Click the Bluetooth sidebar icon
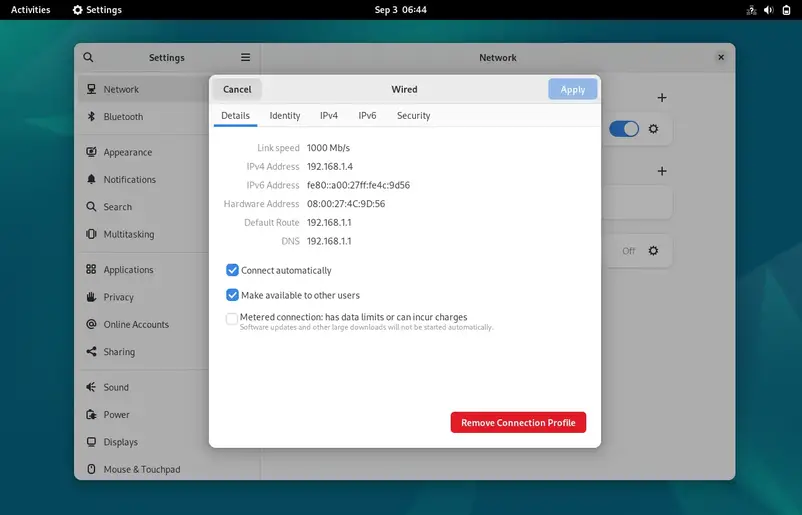 91,117
